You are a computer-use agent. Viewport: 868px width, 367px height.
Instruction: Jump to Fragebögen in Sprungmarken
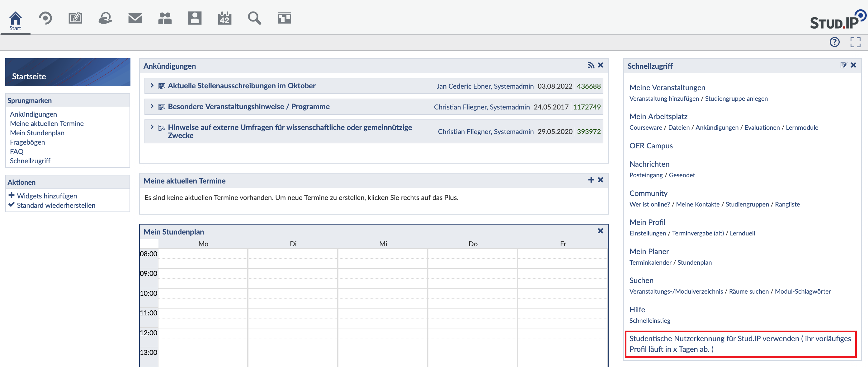point(27,142)
